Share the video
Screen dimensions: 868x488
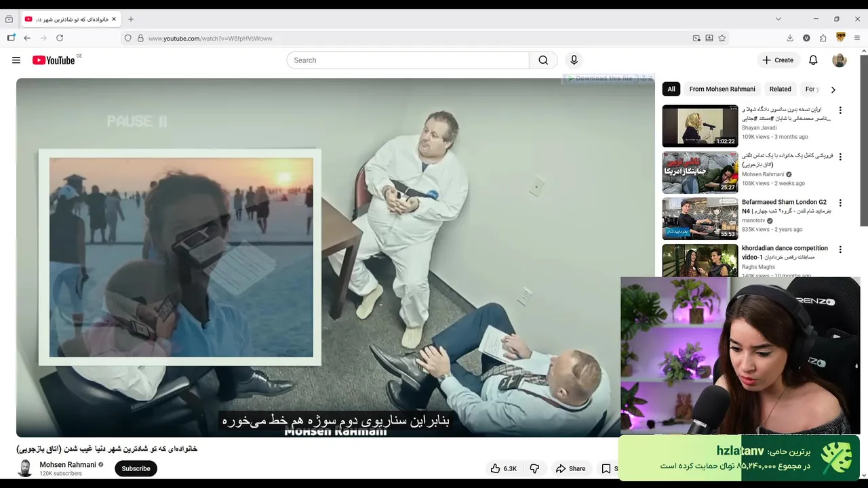coord(570,468)
